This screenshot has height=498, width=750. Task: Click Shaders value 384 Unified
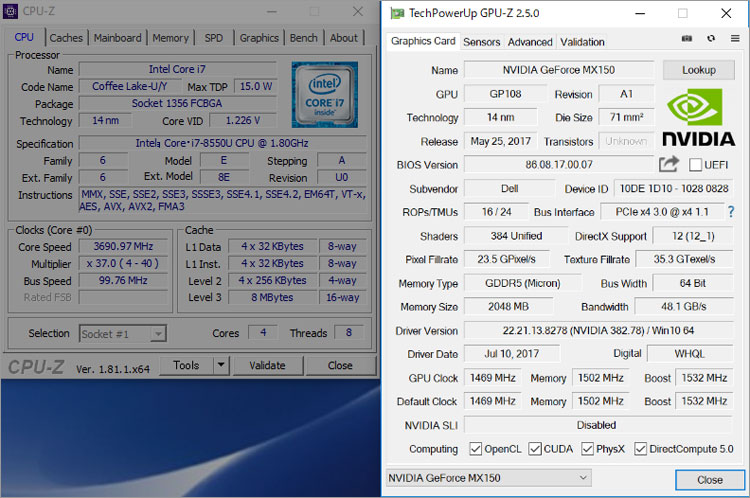[516, 236]
